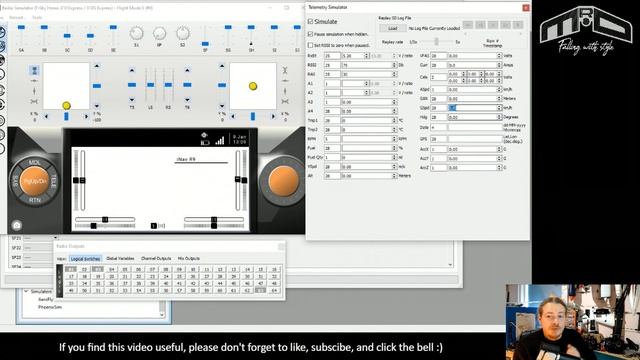Click the orange rotary encoder knob
640x360 pixels.
pyautogui.click(x=283, y=181)
